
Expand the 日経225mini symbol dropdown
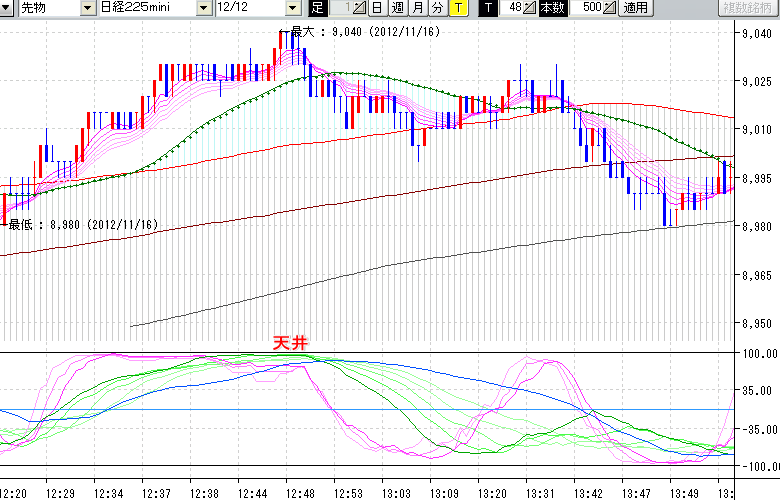(x=204, y=8)
